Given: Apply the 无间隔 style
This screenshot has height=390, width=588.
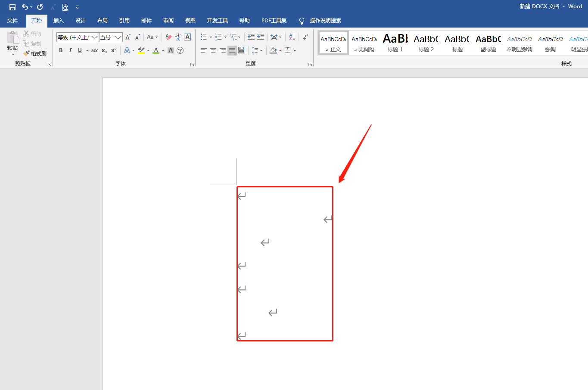Looking at the screenshot, I should (364, 43).
